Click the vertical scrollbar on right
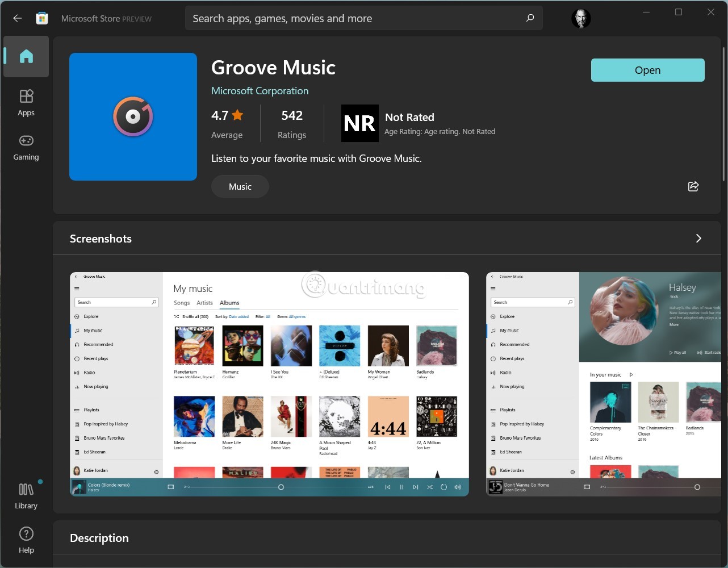This screenshot has height=568, width=728. click(x=724, y=114)
